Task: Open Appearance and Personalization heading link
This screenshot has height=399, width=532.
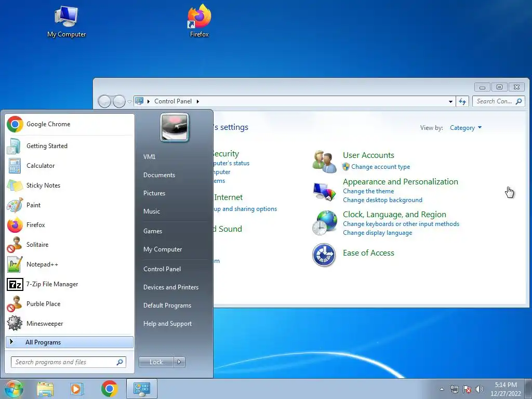Action: (401, 181)
